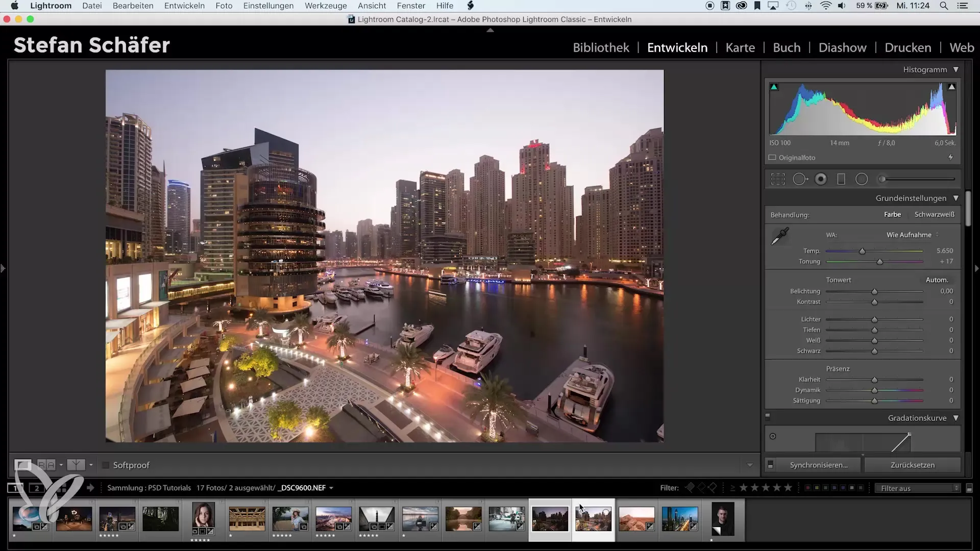Collapse the Grundeinstellungen panel
The height and width of the screenshot is (551, 980).
[x=955, y=198]
